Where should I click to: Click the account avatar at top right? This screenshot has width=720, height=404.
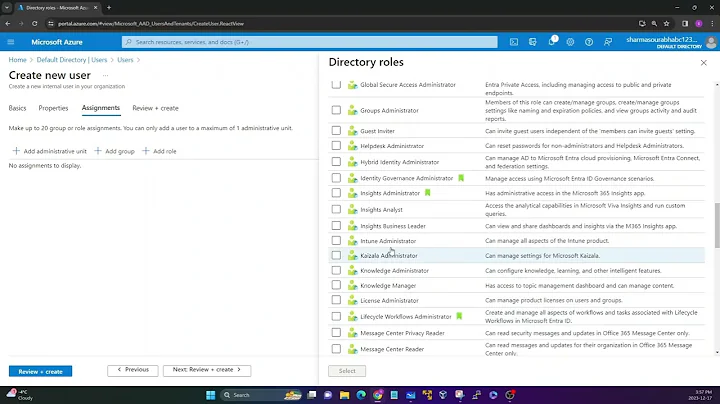[x=711, y=42]
